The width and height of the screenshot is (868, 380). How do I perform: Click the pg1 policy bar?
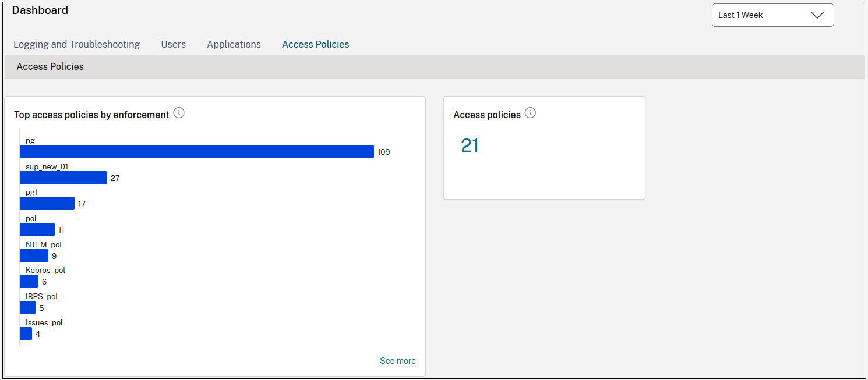point(47,204)
